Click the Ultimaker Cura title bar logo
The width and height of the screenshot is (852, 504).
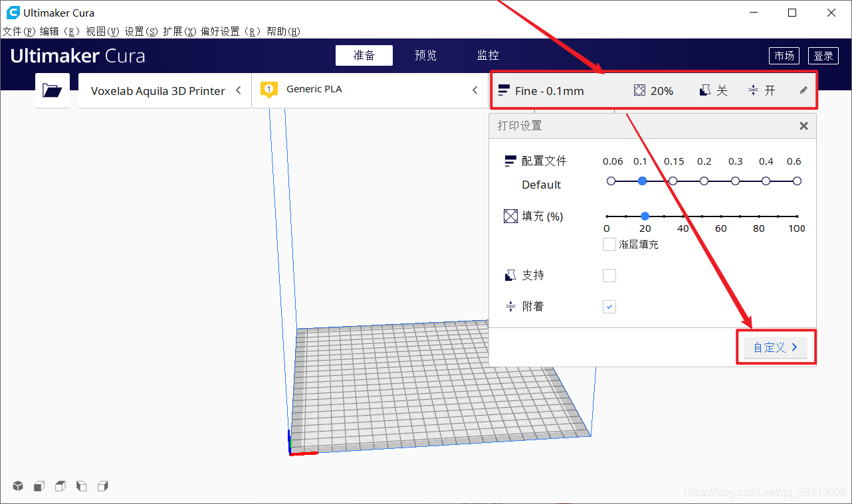point(13,13)
